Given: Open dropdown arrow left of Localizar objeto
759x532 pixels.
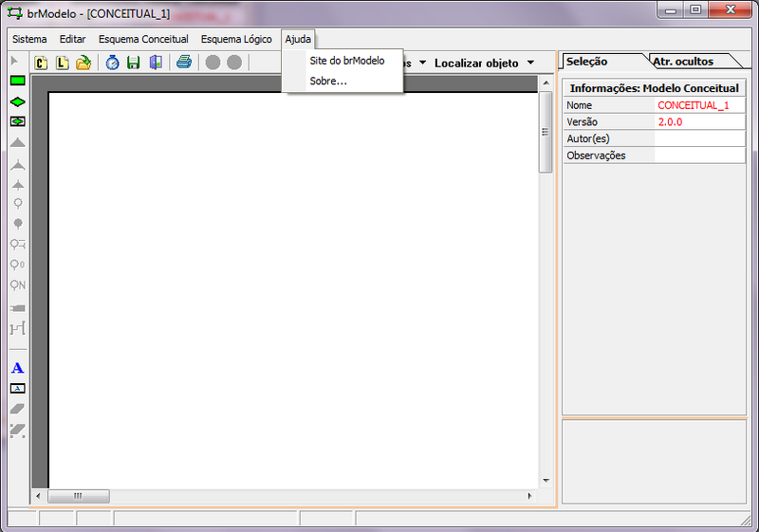Looking at the screenshot, I should click(422, 64).
